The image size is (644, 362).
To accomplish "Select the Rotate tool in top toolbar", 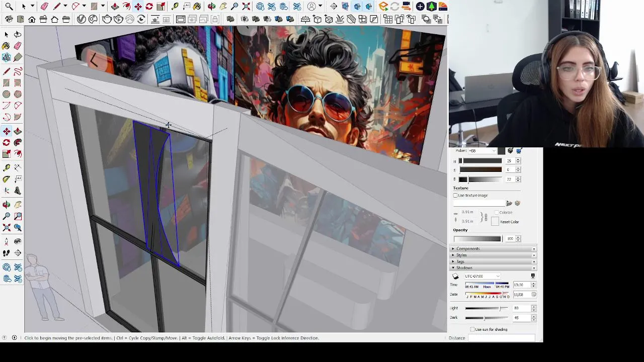I will (x=149, y=7).
